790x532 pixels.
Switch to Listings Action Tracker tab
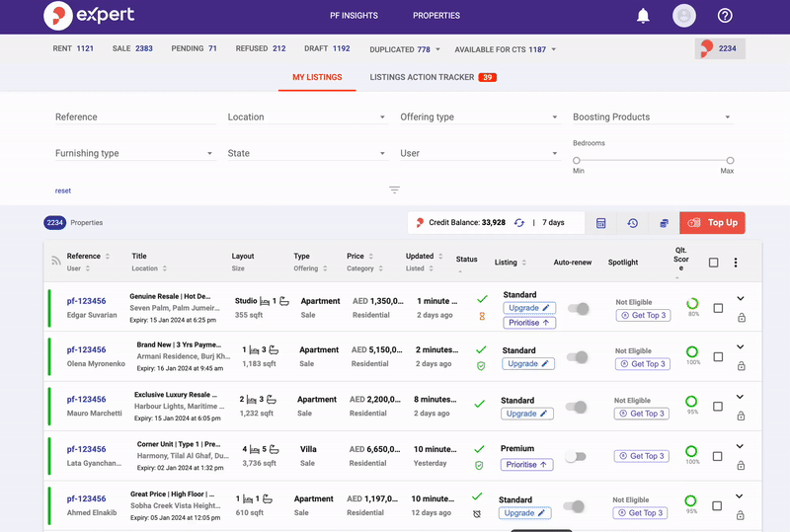click(433, 77)
